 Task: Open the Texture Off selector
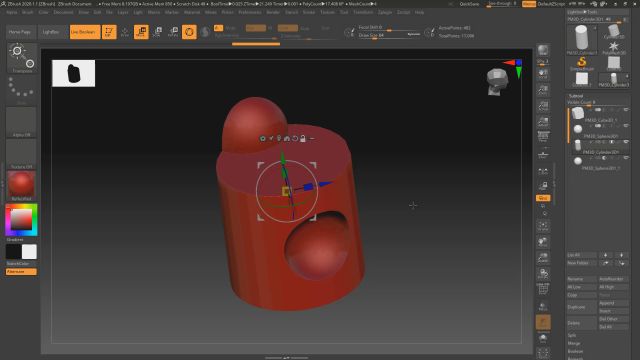pyautogui.click(x=22, y=154)
